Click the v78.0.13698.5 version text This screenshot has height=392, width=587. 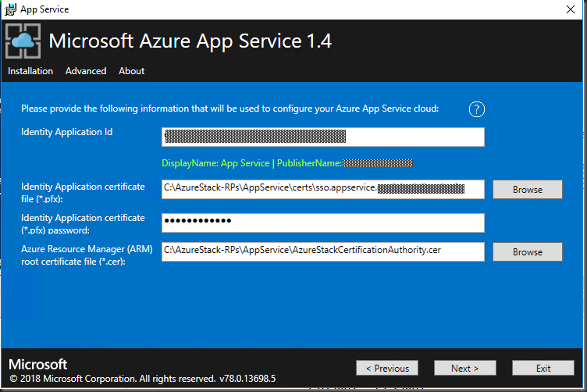pyautogui.click(x=247, y=379)
